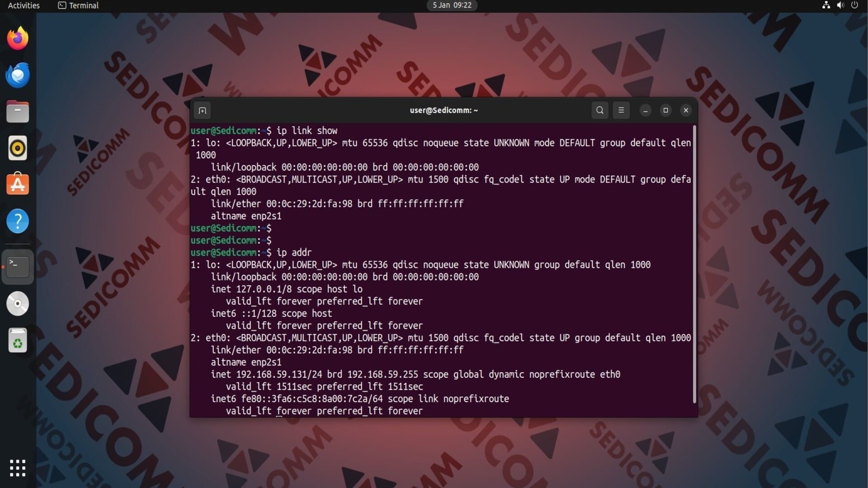Viewport: 868px width, 488px height.
Task: Click the network status icon in top bar
Action: coord(826,5)
